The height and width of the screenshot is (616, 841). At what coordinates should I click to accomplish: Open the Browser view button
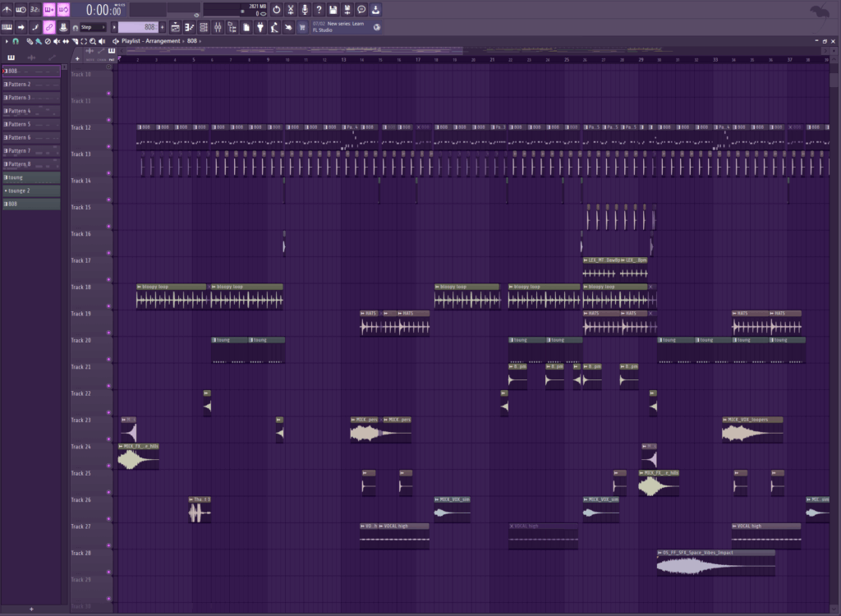232,27
